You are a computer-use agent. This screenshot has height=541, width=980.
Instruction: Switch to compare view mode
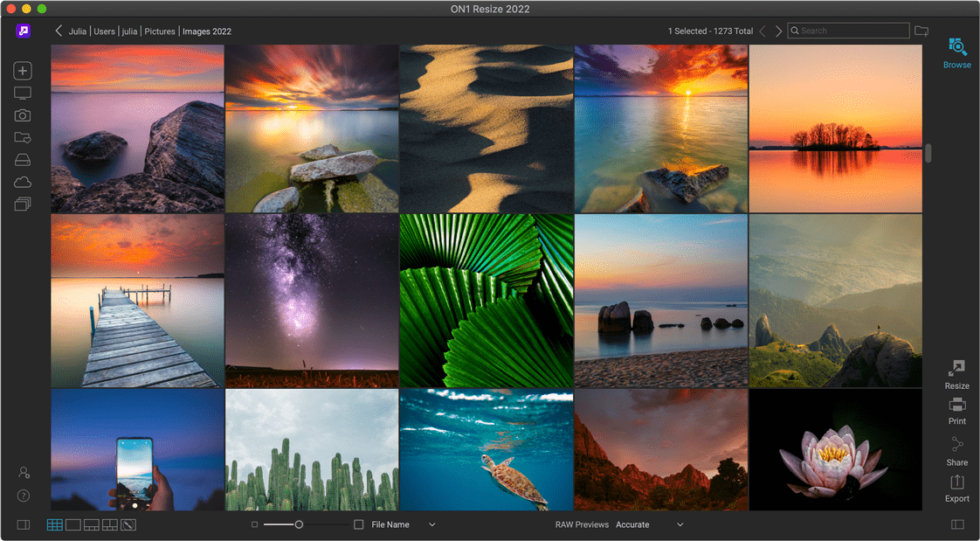click(110, 524)
